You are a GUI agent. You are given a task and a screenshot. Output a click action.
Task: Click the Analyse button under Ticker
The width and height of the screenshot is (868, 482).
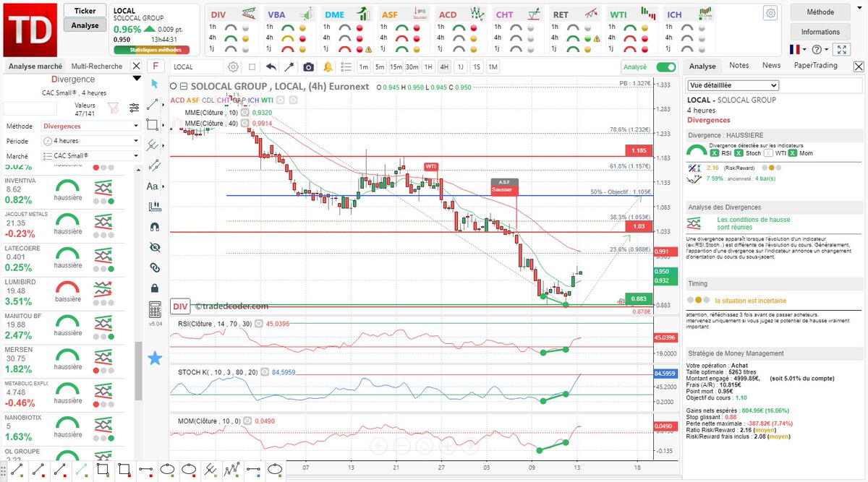85,25
